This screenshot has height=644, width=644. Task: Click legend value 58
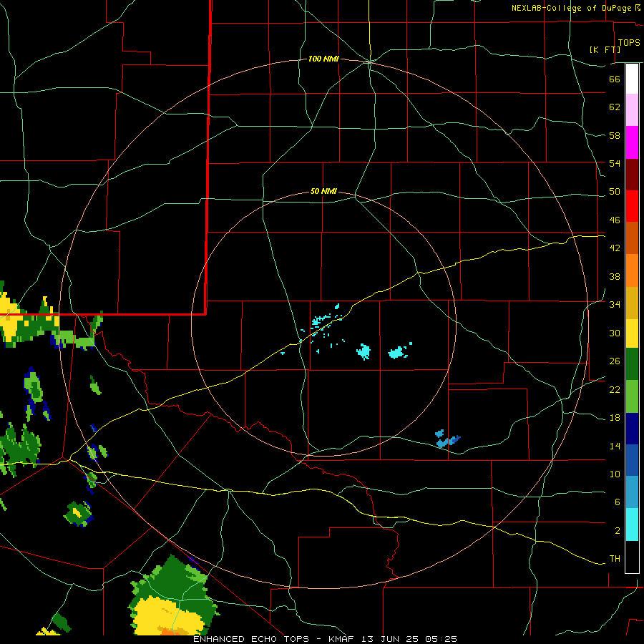(615, 135)
